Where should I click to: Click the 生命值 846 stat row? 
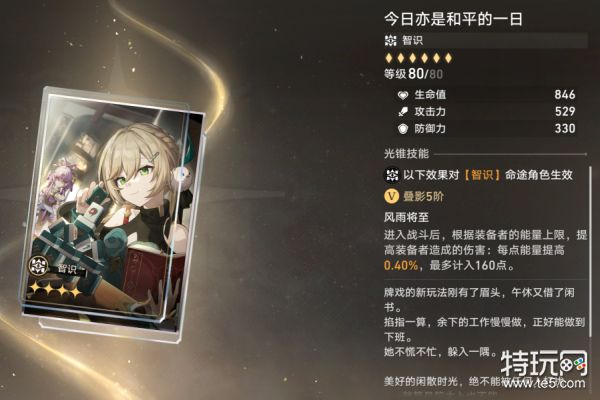tap(486, 95)
